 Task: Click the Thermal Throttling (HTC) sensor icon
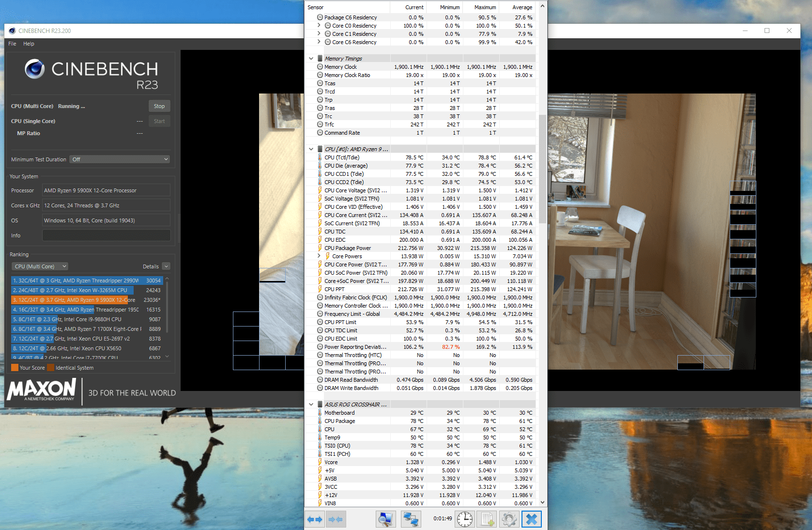[x=320, y=355]
